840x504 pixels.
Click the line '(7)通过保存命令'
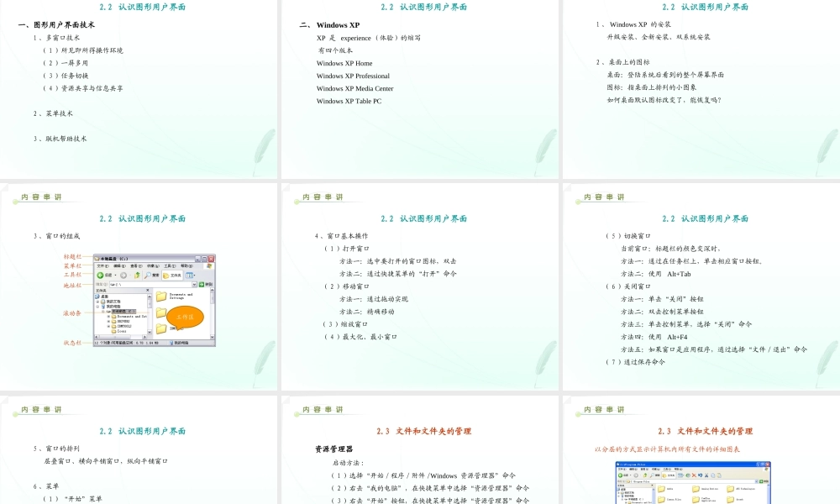pos(635,362)
